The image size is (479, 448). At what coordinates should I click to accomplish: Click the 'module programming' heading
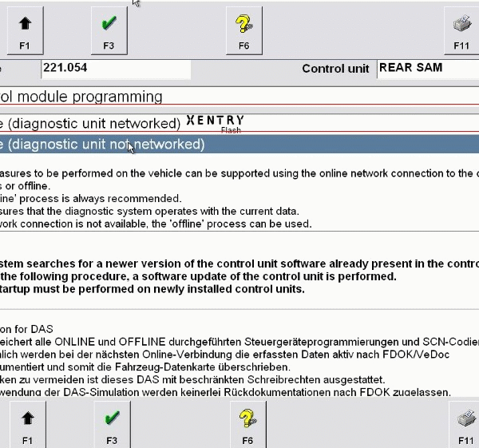coord(89,97)
